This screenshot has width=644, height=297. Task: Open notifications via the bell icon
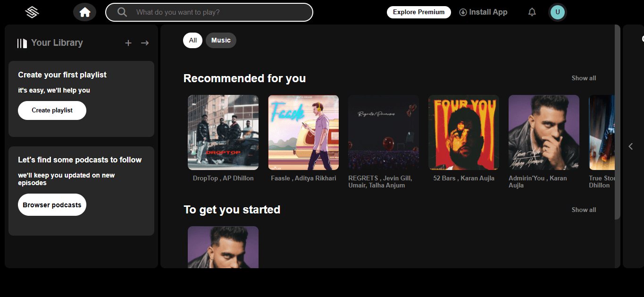(x=532, y=12)
